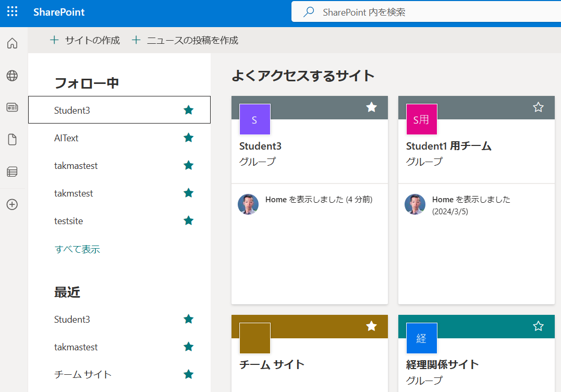Click すべて表示 link
This screenshot has width=561, height=392.
[77, 249]
